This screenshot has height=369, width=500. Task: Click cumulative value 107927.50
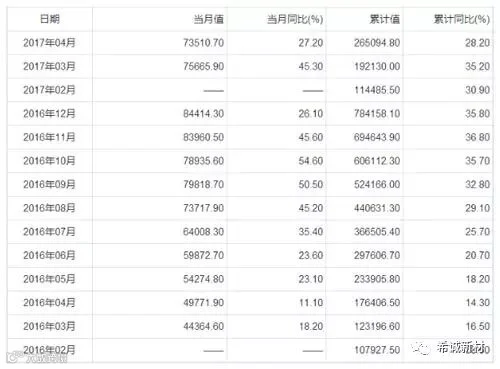coord(377,350)
